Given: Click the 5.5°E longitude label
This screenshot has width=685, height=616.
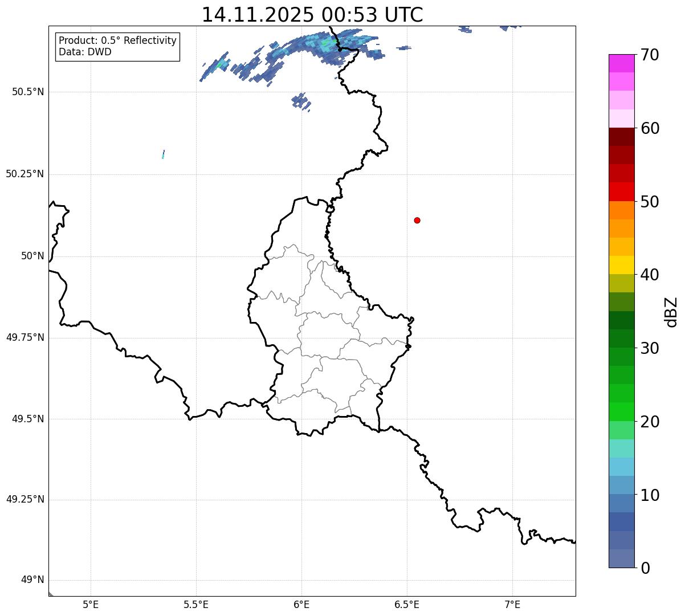Looking at the screenshot, I should point(196,604).
